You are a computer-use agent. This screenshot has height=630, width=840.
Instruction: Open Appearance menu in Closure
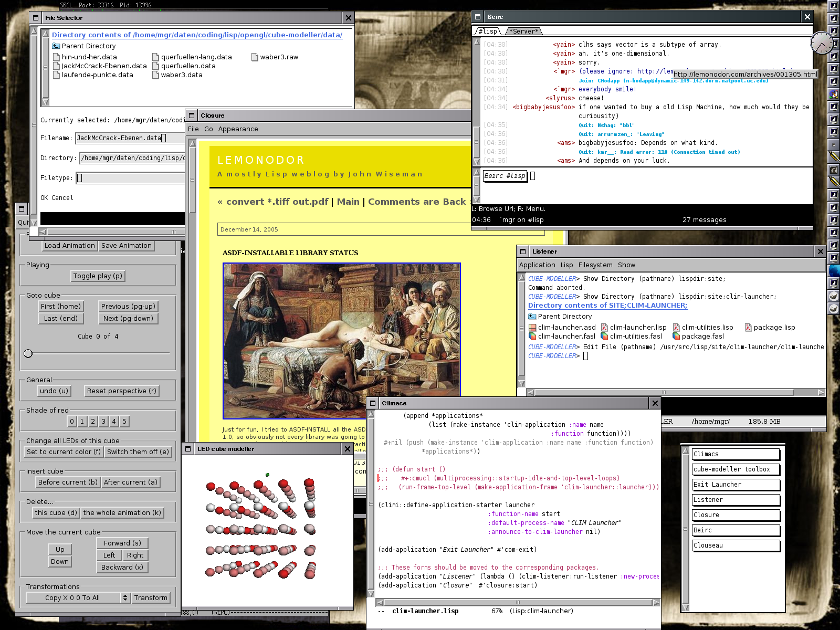click(x=238, y=129)
